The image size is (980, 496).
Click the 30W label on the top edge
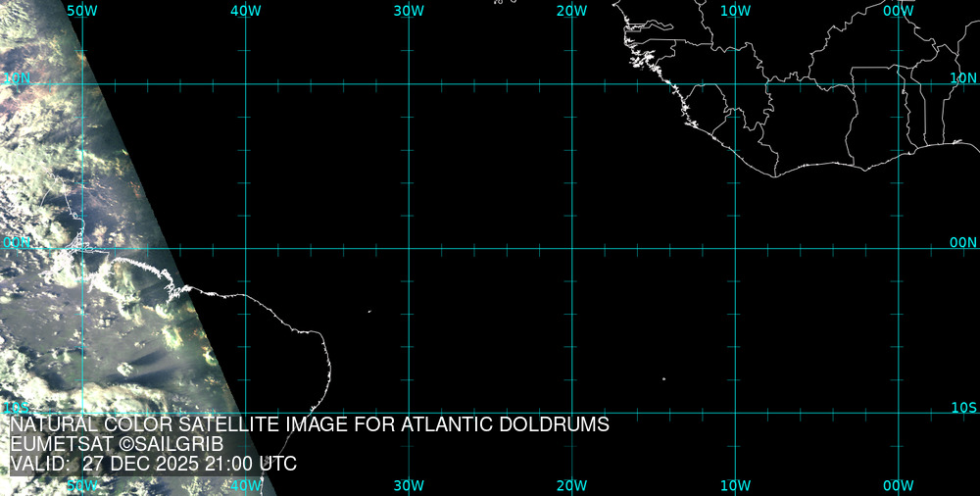pos(409,10)
